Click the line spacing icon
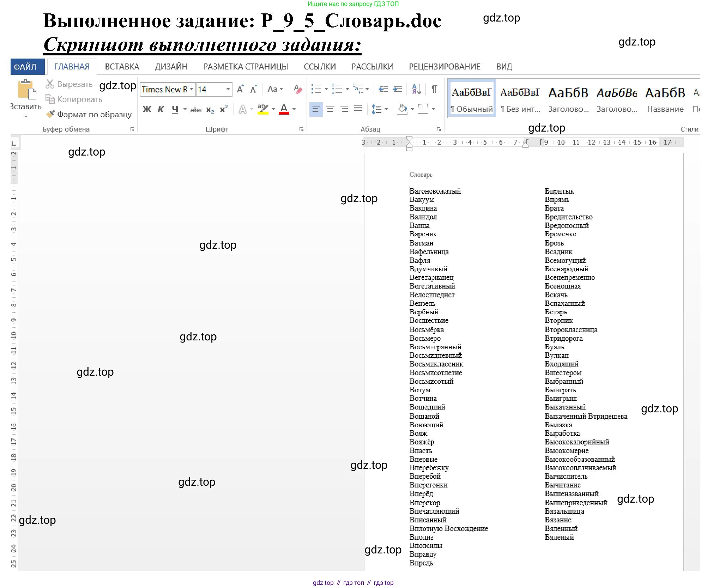The width and height of the screenshot is (707, 588). coord(376,109)
